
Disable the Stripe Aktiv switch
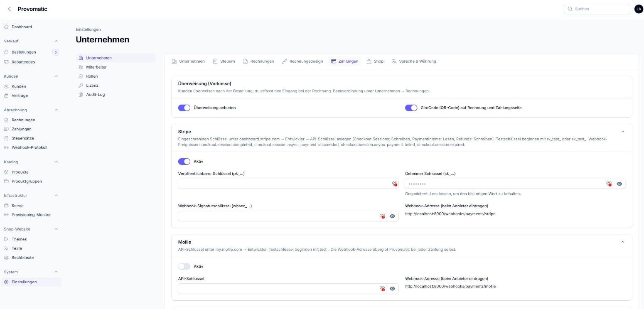(x=184, y=162)
